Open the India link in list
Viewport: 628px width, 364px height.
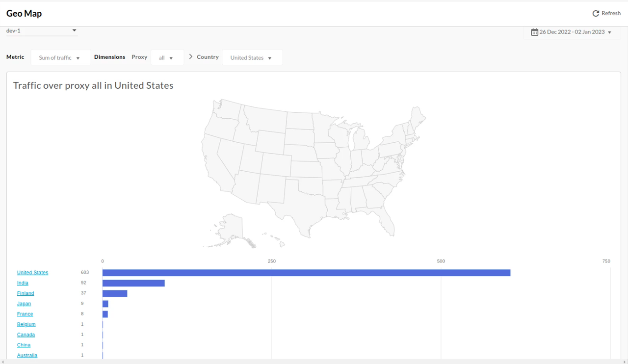tap(23, 283)
